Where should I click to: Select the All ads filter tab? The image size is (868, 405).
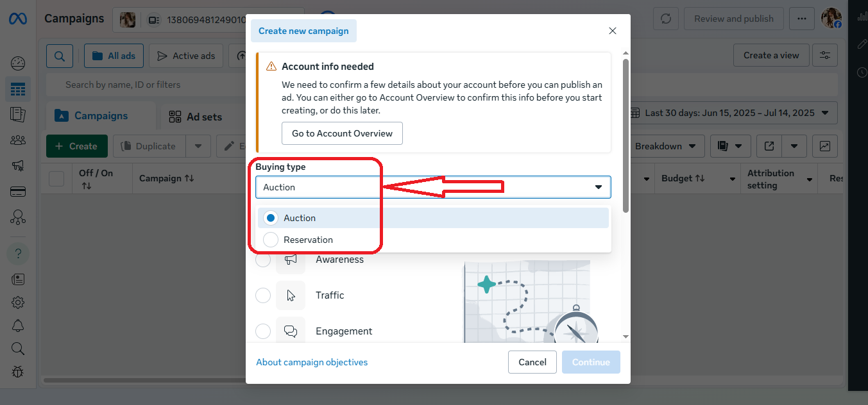(114, 56)
